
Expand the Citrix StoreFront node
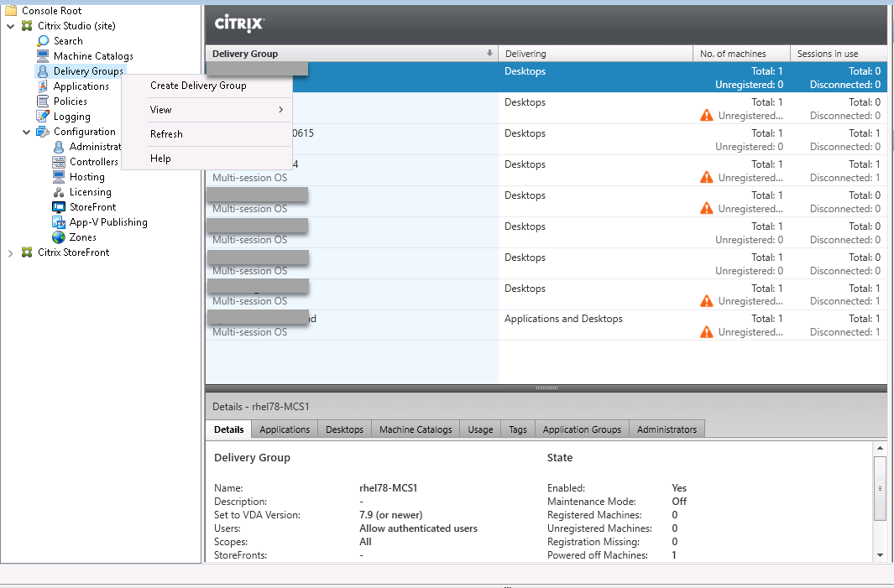click(x=11, y=252)
